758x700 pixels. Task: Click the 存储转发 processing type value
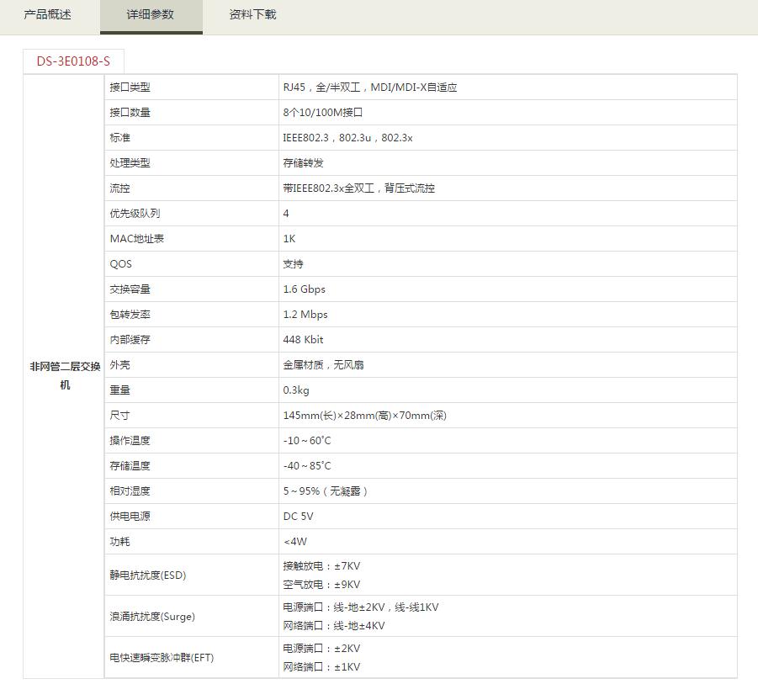(x=303, y=163)
